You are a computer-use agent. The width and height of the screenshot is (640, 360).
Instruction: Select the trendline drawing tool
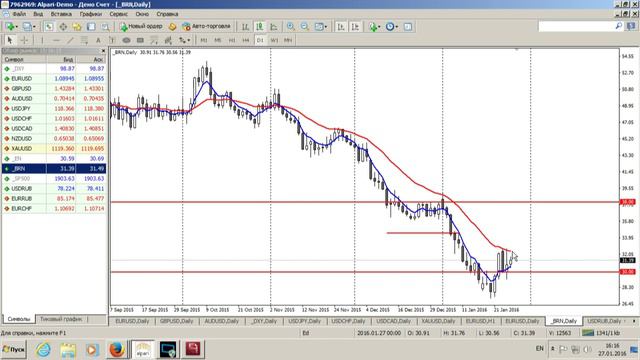click(x=70, y=40)
